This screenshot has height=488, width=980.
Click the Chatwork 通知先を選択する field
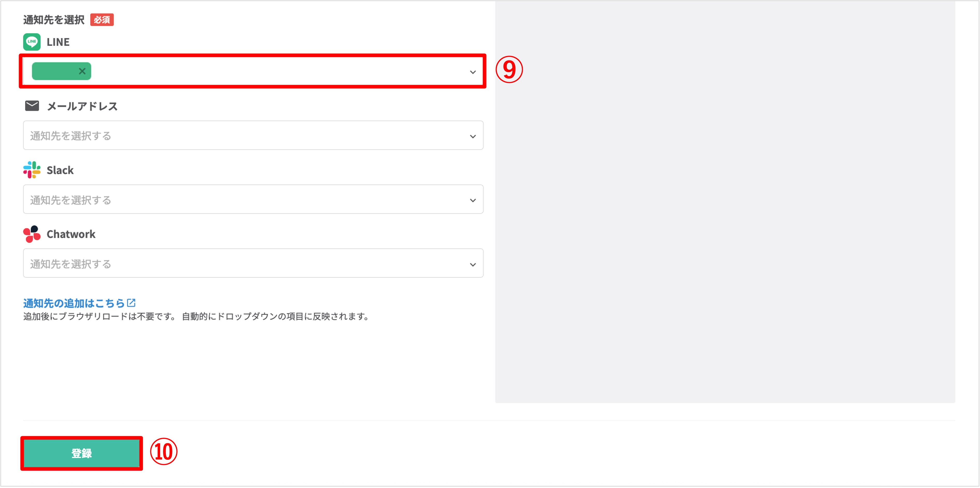click(x=253, y=263)
